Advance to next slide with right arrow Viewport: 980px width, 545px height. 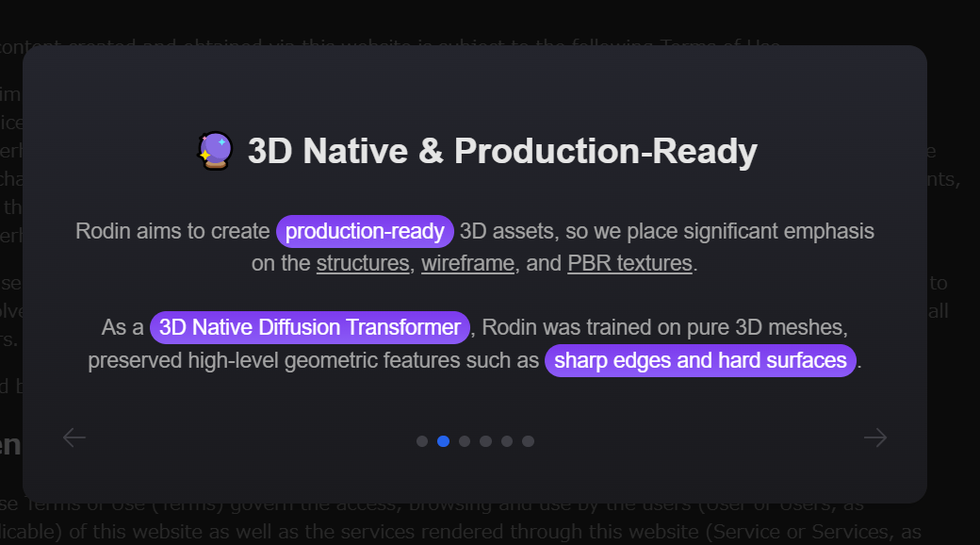point(875,438)
